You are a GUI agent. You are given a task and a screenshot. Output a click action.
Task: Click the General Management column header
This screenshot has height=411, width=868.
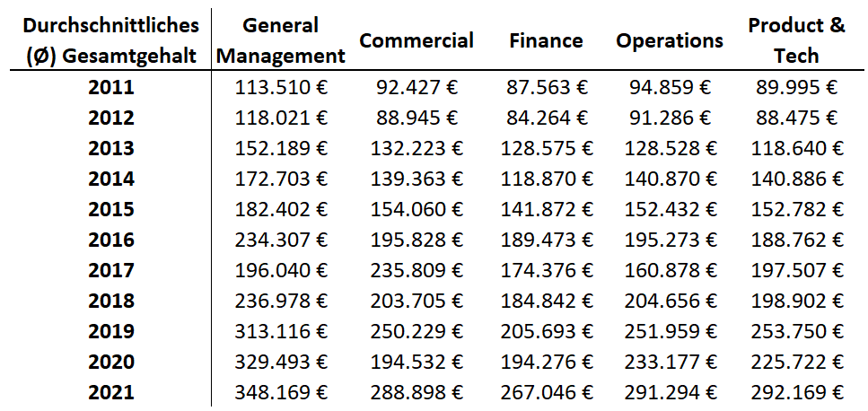pyautogui.click(x=281, y=40)
